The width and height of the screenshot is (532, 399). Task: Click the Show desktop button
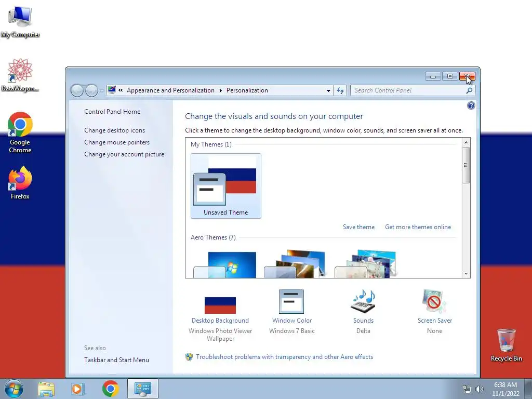click(x=528, y=389)
